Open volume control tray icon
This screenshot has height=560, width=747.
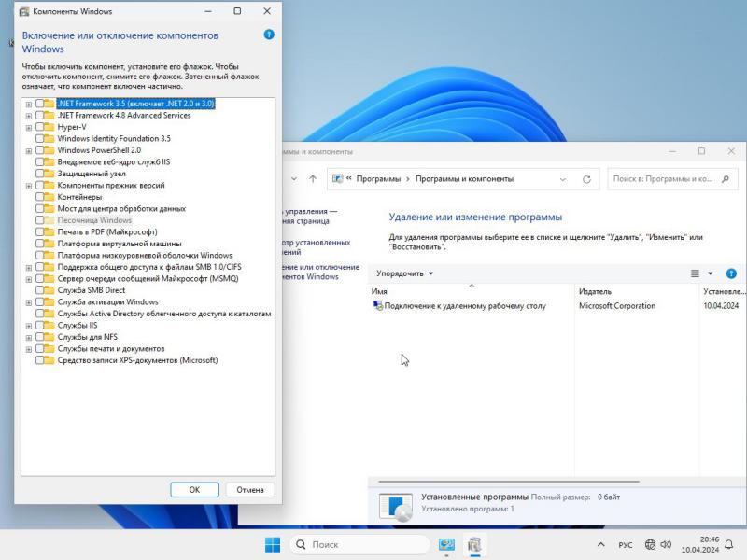[x=666, y=545]
